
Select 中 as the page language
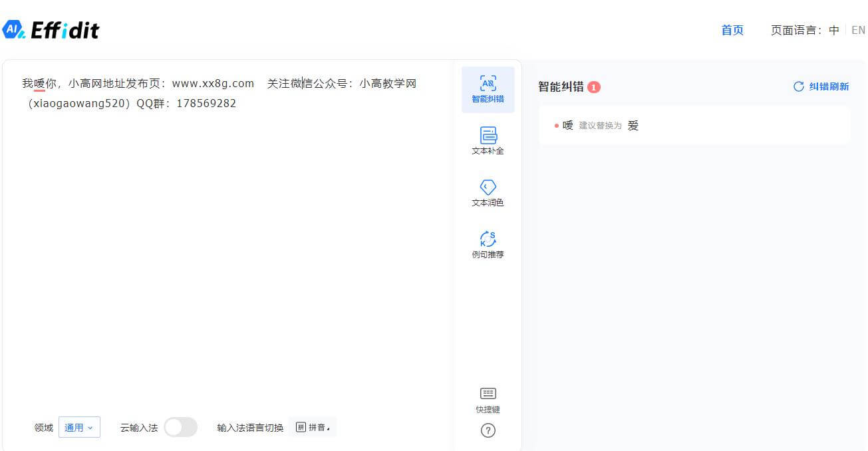pyautogui.click(x=834, y=30)
